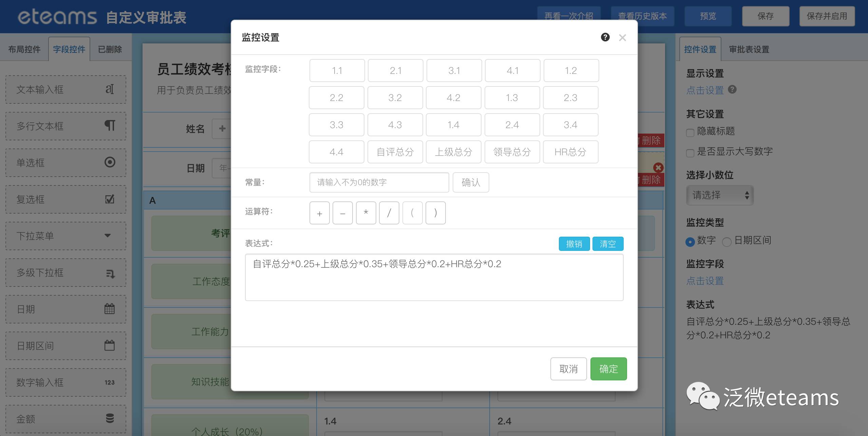The image size is (868, 436).
Task: Select the 日期区间 radio option
Action: [727, 242]
